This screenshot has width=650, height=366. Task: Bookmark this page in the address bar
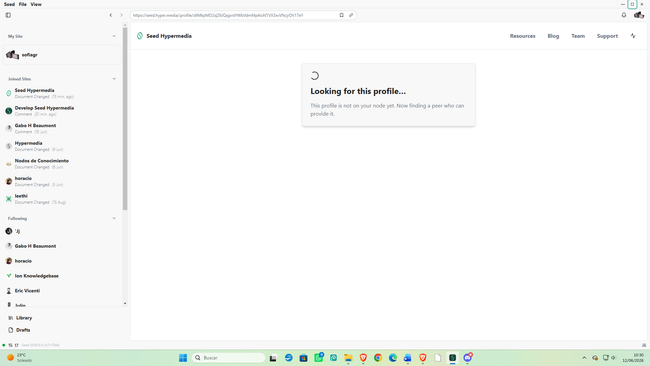point(342,15)
